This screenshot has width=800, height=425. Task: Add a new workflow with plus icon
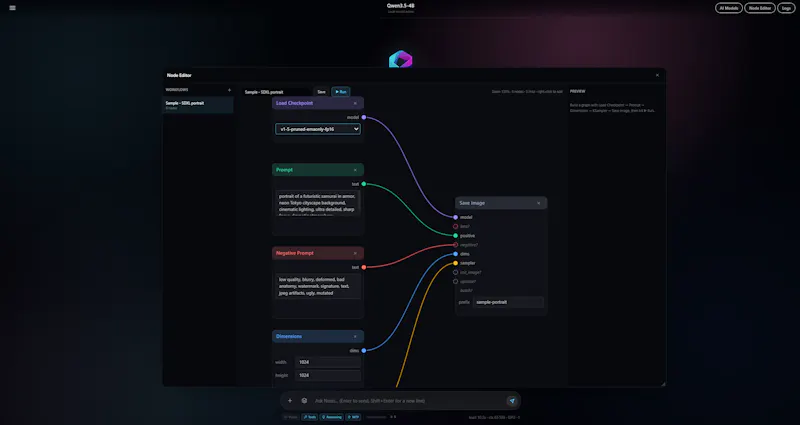(229, 90)
